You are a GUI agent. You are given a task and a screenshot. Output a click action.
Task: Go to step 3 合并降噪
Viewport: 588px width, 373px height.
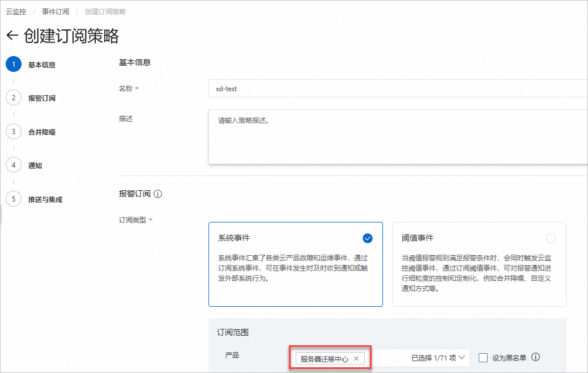[x=31, y=132]
